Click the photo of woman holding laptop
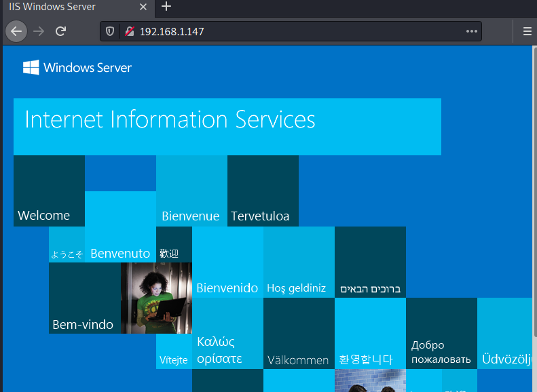Screen dimensions: 537x392 click(157, 298)
